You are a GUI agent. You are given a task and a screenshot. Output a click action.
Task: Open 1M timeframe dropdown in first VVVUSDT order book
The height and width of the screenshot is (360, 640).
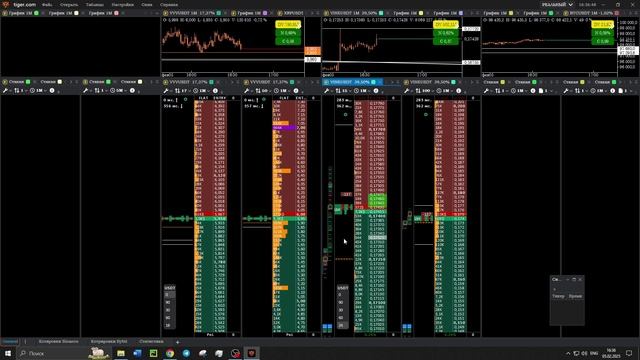click(200, 91)
